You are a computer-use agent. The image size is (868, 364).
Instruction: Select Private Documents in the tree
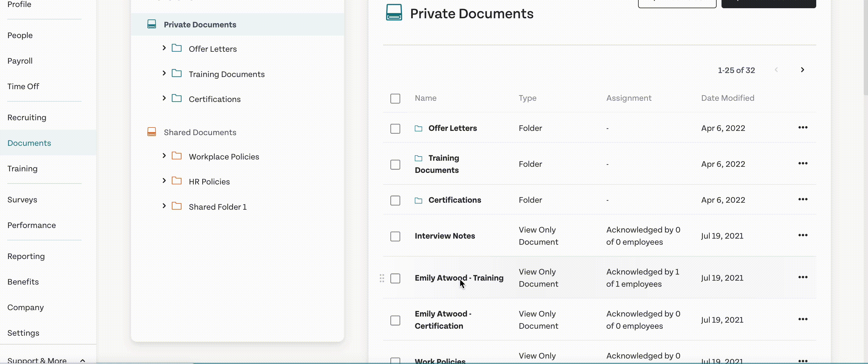200,25
